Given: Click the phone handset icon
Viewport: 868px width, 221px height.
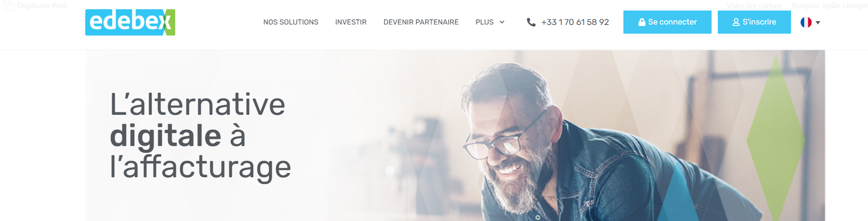Looking at the screenshot, I should tap(531, 22).
